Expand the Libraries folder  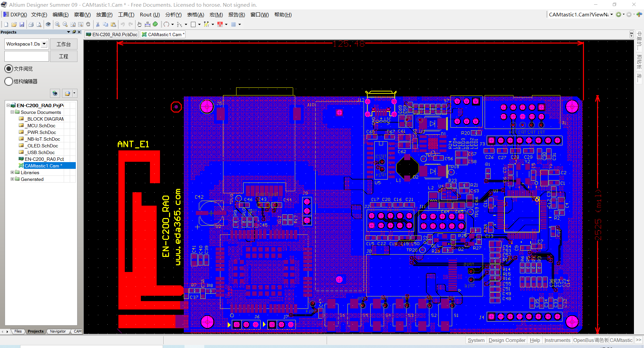12,172
